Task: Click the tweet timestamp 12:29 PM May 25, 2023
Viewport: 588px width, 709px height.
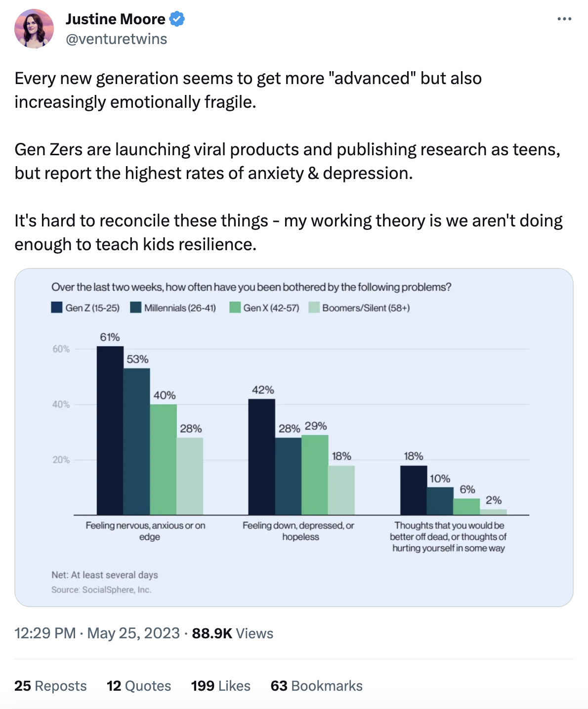Action: tap(97, 633)
